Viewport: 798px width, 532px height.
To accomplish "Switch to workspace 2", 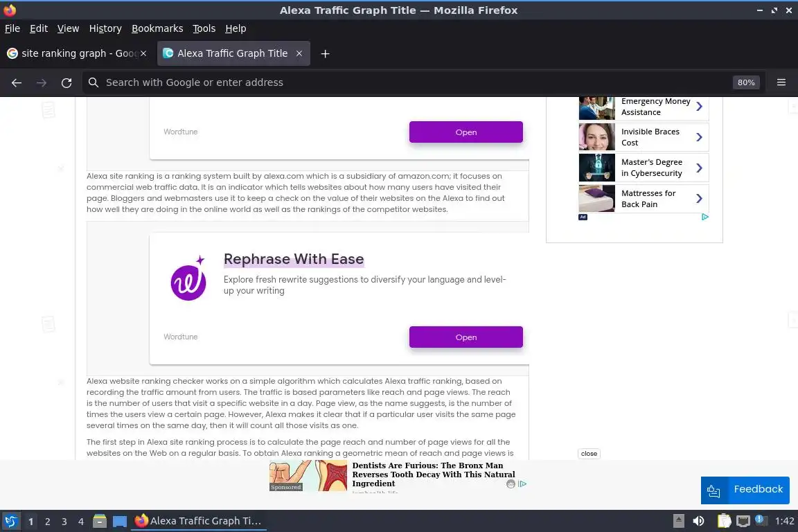I will (x=47, y=522).
